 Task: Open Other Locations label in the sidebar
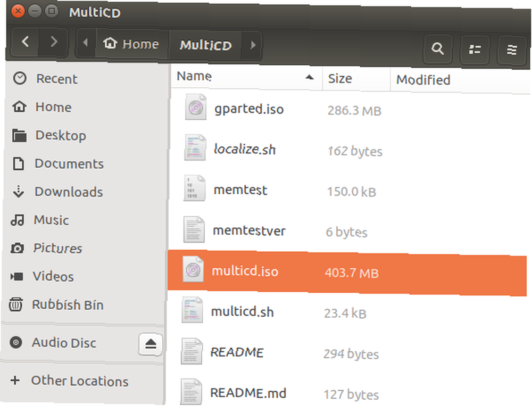click(x=80, y=381)
